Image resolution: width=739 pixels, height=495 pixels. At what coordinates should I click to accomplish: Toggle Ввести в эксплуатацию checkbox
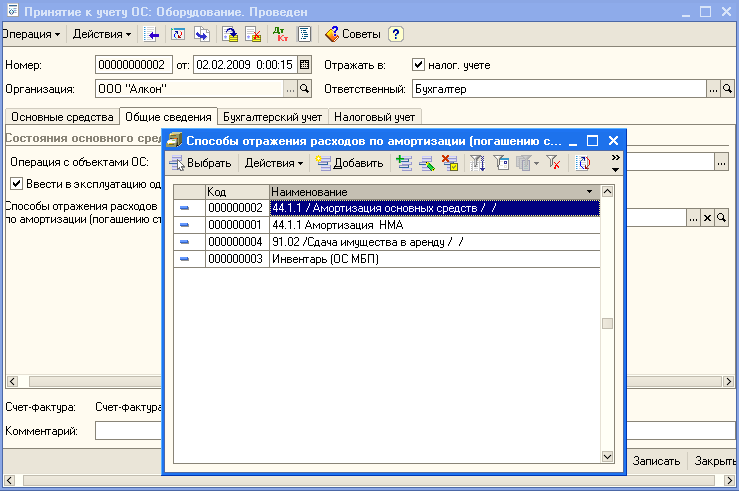coord(17,184)
